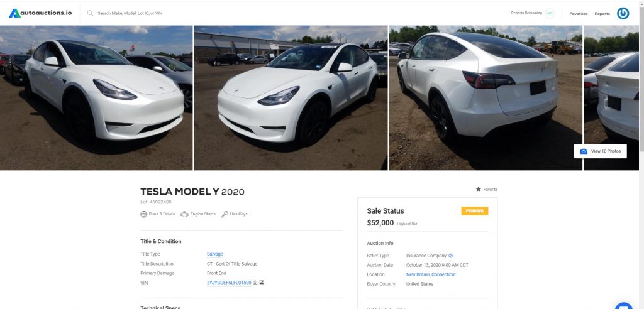Open the blue power account icon
The width and height of the screenshot is (644, 309).
click(623, 13)
